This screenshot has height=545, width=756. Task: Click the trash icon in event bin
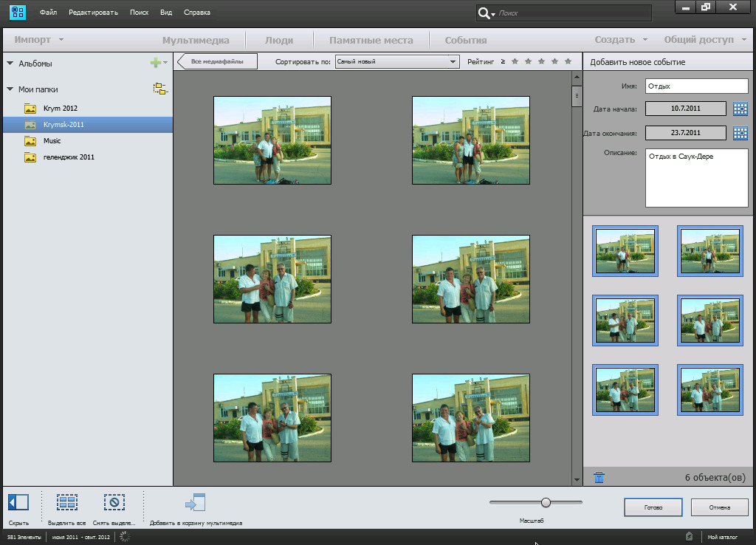click(599, 478)
